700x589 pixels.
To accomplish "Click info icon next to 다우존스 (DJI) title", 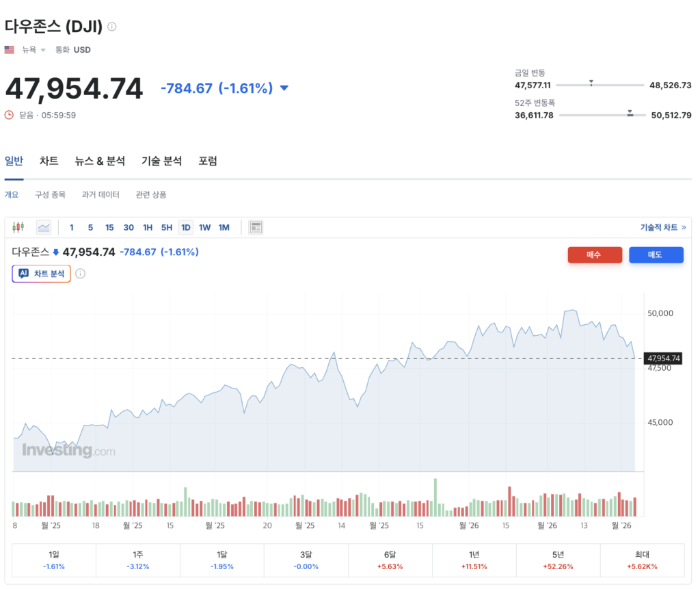I will pyautogui.click(x=112, y=27).
